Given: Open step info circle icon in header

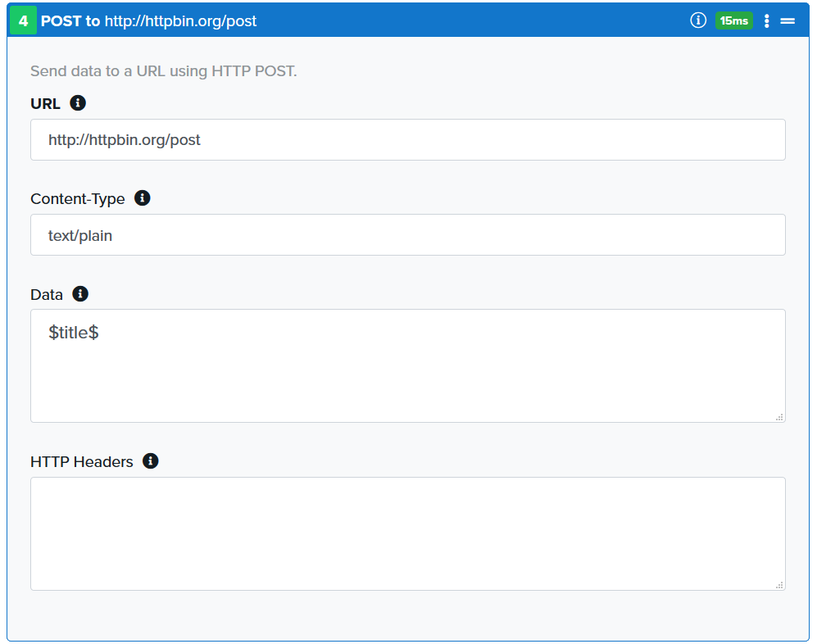Looking at the screenshot, I should tap(698, 20).
